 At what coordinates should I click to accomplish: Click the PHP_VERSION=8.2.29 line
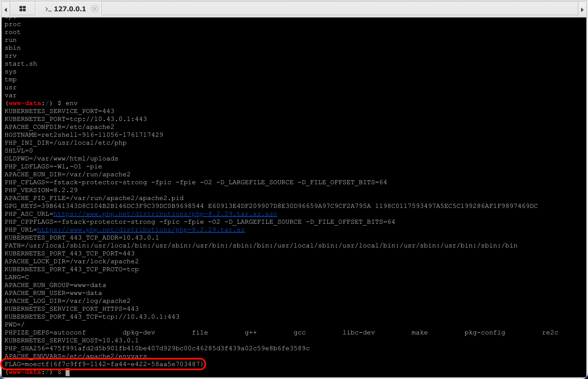pos(41,190)
